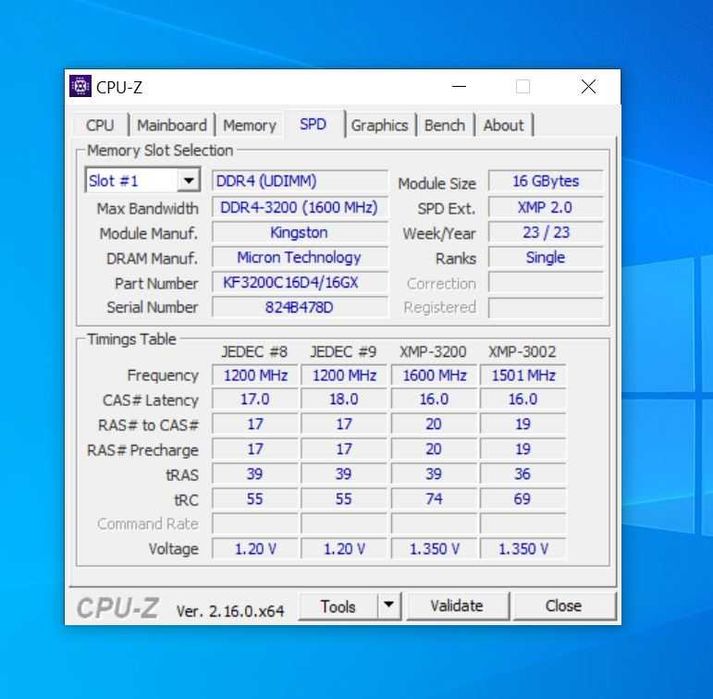The width and height of the screenshot is (713, 699).
Task: Click the 1600 MHz frequency cell
Action: 434,375
